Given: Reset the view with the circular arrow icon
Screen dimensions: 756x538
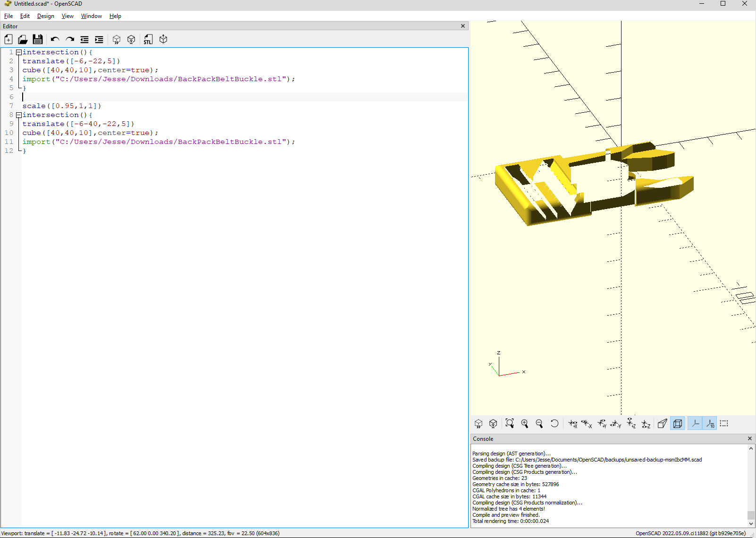Looking at the screenshot, I should (x=554, y=423).
